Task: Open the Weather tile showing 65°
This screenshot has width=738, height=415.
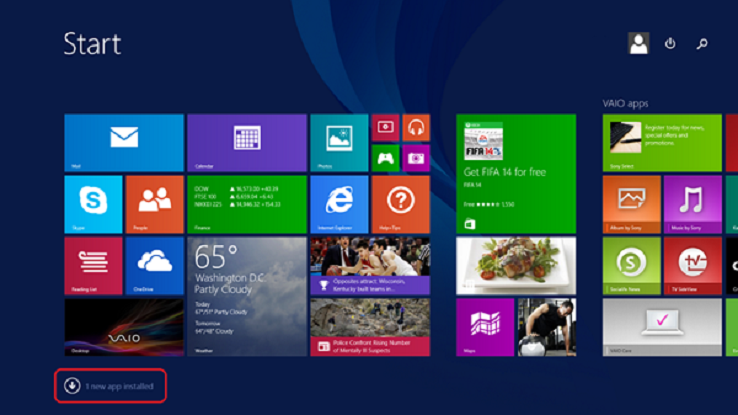Action: click(x=247, y=296)
